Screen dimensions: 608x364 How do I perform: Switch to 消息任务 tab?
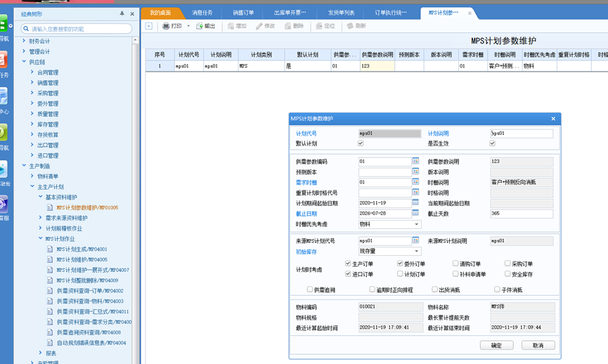(x=202, y=13)
